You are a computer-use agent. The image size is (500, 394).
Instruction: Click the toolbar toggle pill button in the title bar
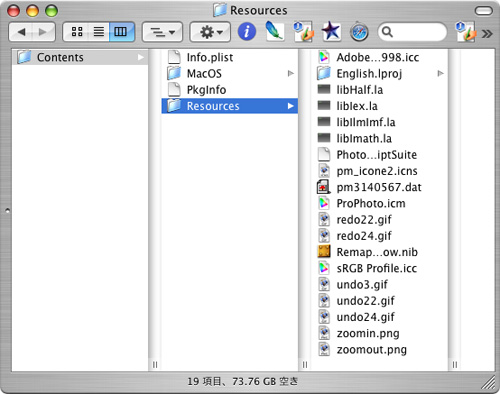tap(484, 11)
